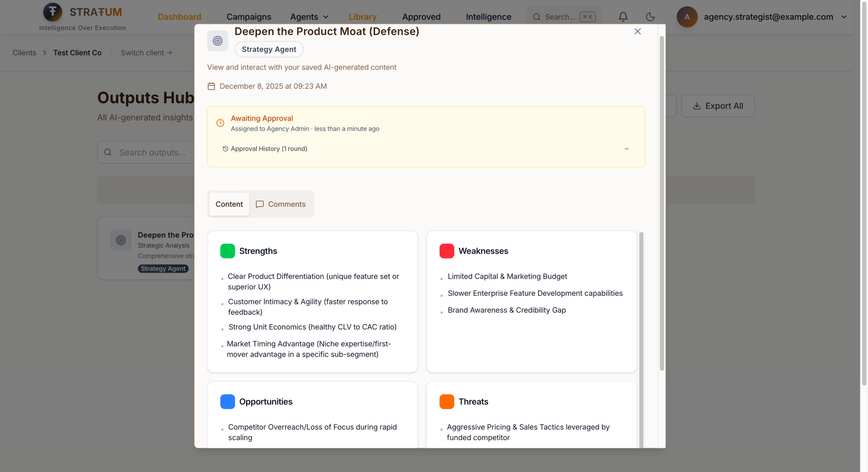Click the Export All button
868x472 pixels.
[x=718, y=106]
